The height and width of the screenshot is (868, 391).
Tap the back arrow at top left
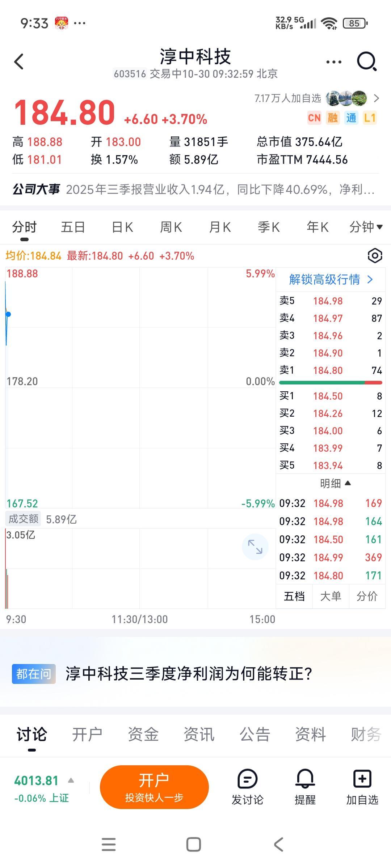[x=19, y=61]
